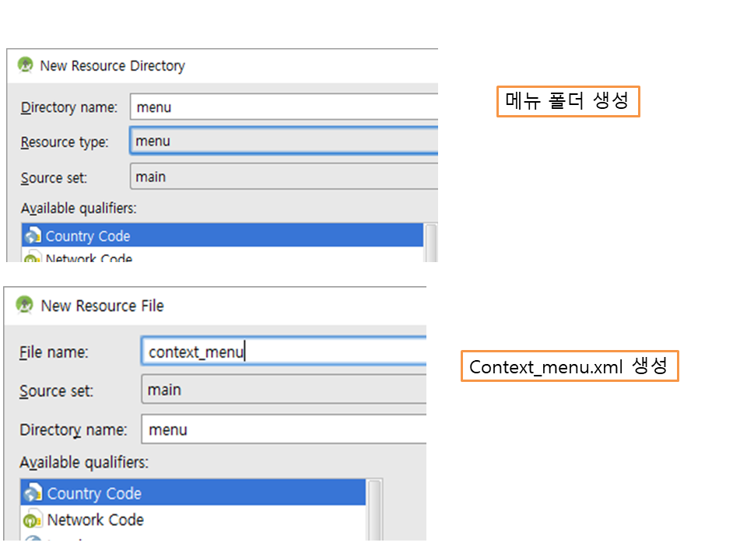Screen dimensions: 747x560
Task: Click the 'Context_menu.xml 생성' caption box
Action: [569, 366]
